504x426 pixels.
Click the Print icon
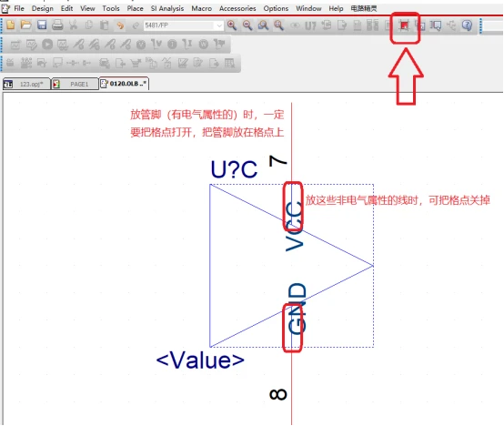point(57,25)
